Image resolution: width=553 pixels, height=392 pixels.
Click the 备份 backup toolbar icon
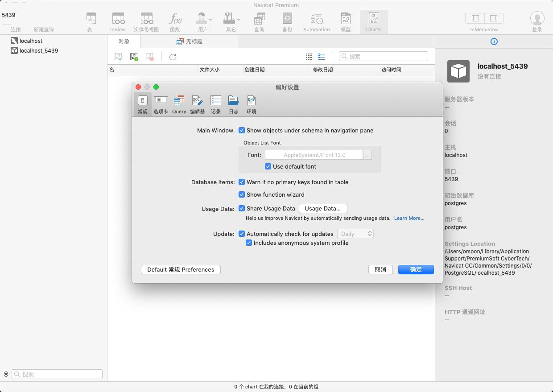(287, 18)
